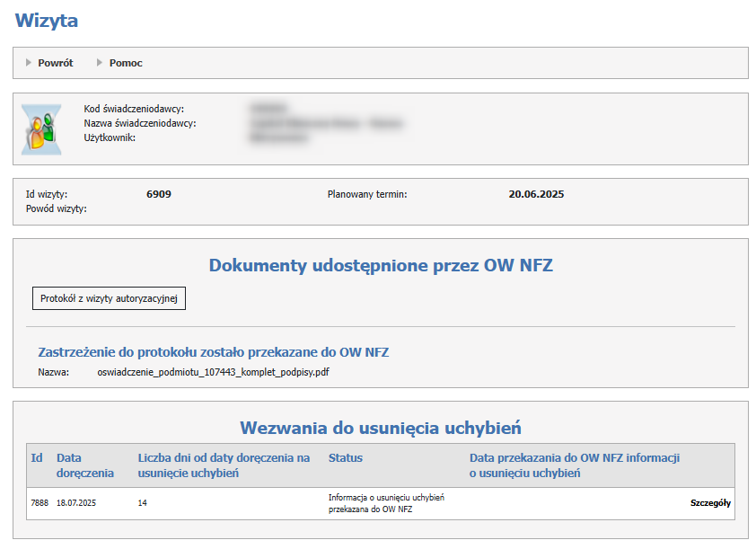This screenshot has height=549, width=756.
Task: Click the visit Id value 6909
Action: (159, 194)
